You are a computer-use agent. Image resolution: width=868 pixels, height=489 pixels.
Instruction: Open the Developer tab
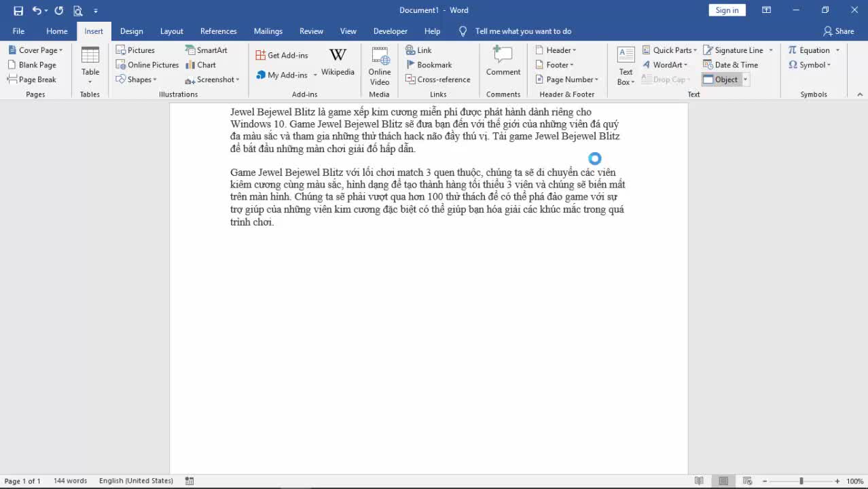[x=391, y=31]
